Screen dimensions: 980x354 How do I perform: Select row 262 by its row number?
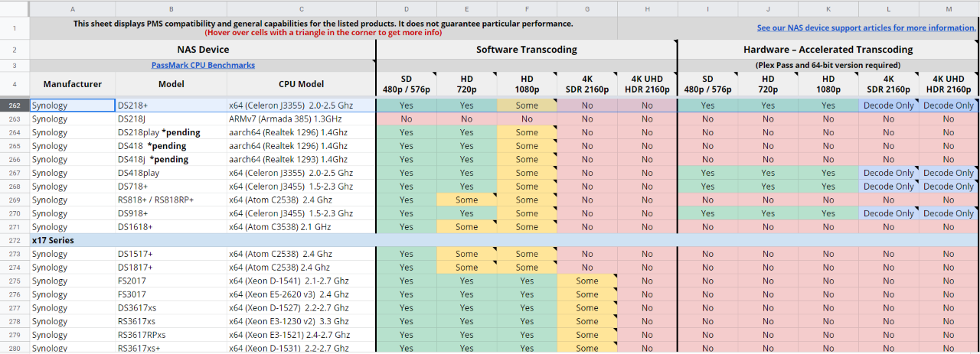pyautogui.click(x=15, y=106)
